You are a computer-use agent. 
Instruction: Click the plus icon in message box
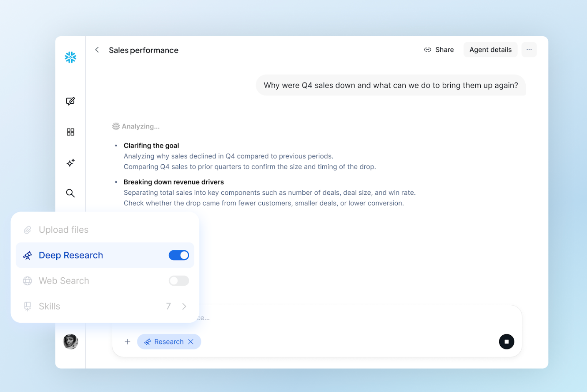click(128, 342)
